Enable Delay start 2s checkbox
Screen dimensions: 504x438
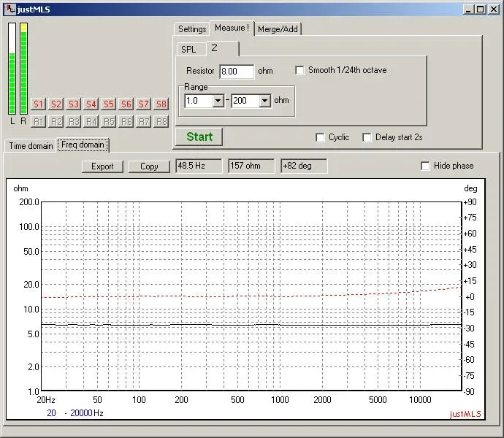click(x=367, y=137)
